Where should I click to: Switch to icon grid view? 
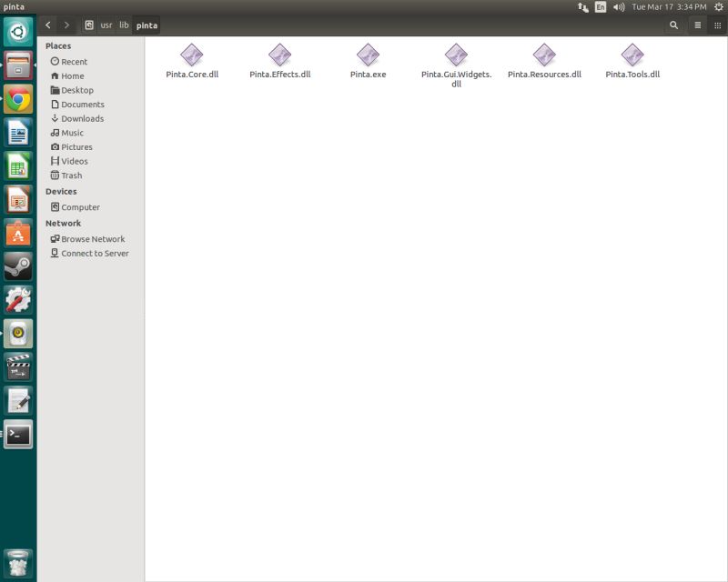pos(718,25)
